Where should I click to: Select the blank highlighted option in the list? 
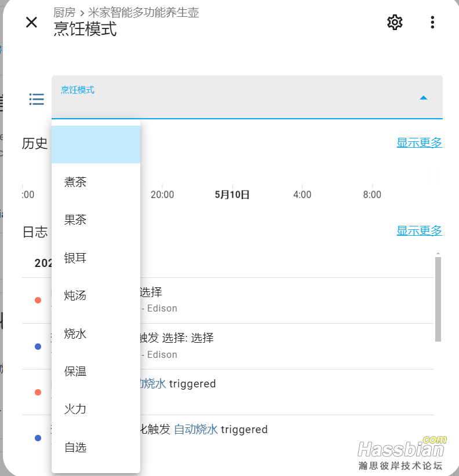[x=96, y=145]
